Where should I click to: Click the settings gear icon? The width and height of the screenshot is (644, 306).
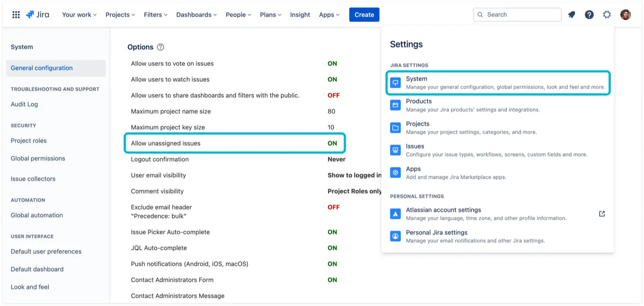point(607,15)
